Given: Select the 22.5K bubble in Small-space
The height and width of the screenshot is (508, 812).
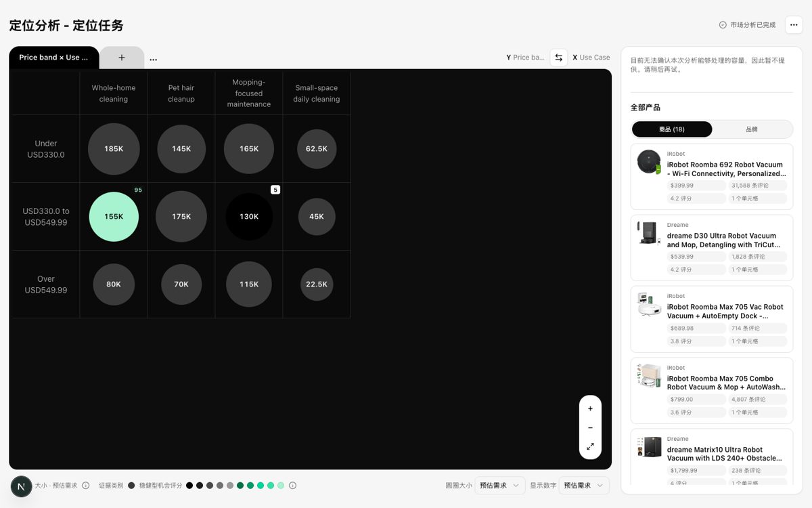Looking at the screenshot, I should [317, 284].
